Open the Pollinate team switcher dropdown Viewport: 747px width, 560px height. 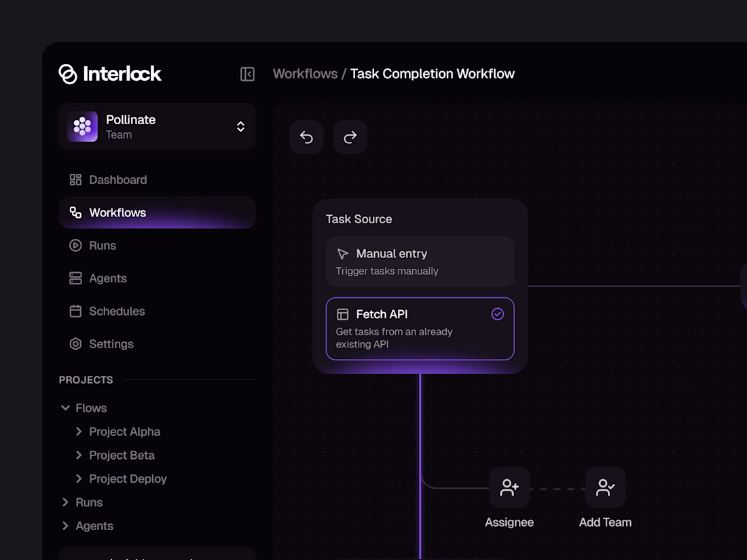(x=240, y=126)
